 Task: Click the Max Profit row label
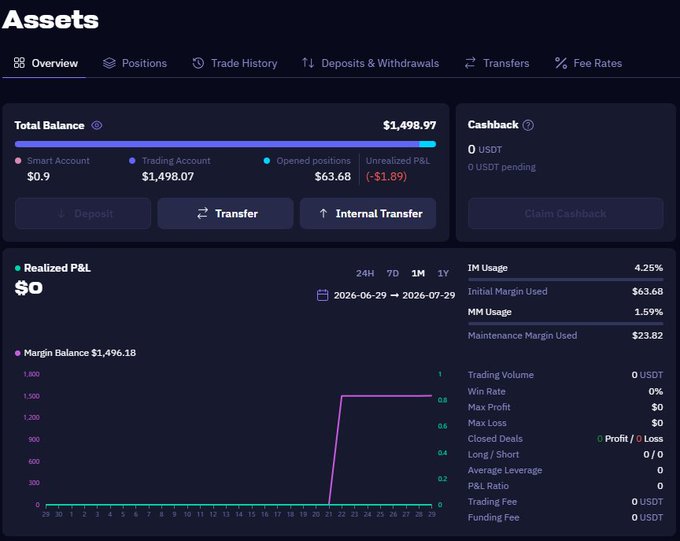(x=489, y=407)
